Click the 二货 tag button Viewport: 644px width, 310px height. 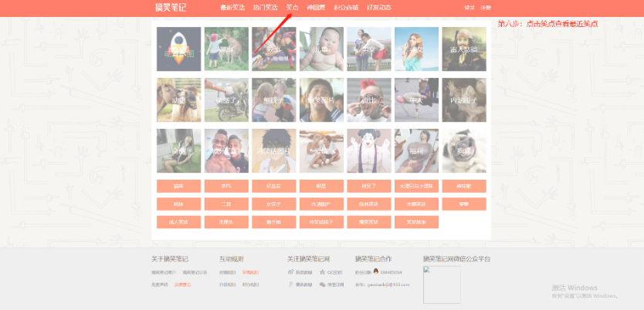pyautogui.click(x=226, y=204)
